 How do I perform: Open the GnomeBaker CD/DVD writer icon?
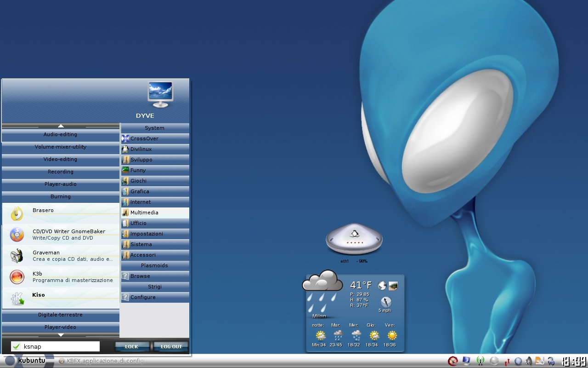tap(17, 235)
